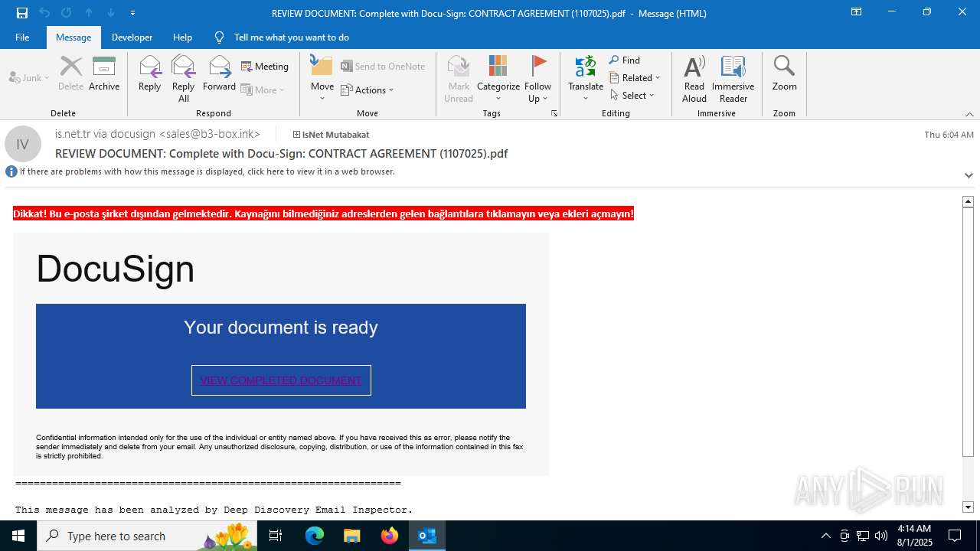Open the File menu

(22, 37)
